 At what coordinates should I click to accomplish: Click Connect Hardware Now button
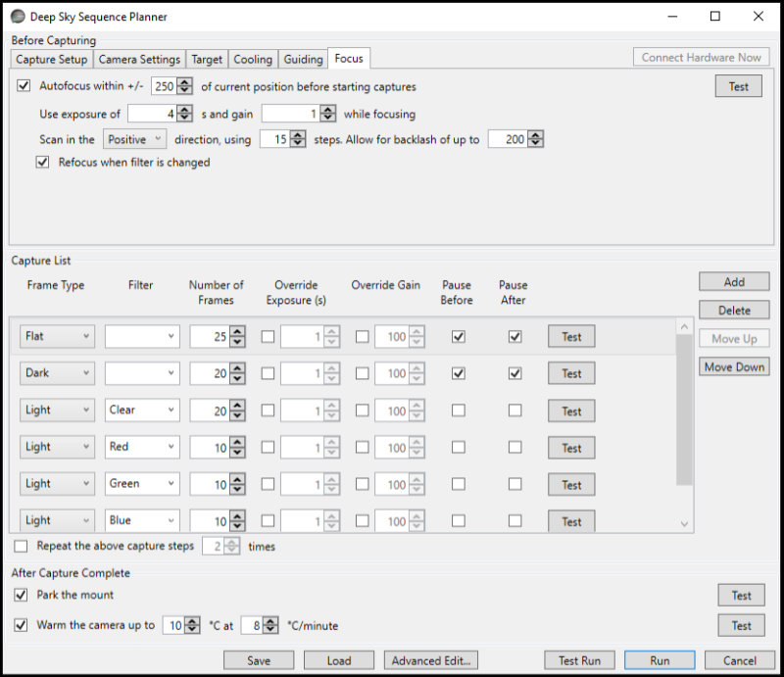pyautogui.click(x=701, y=58)
